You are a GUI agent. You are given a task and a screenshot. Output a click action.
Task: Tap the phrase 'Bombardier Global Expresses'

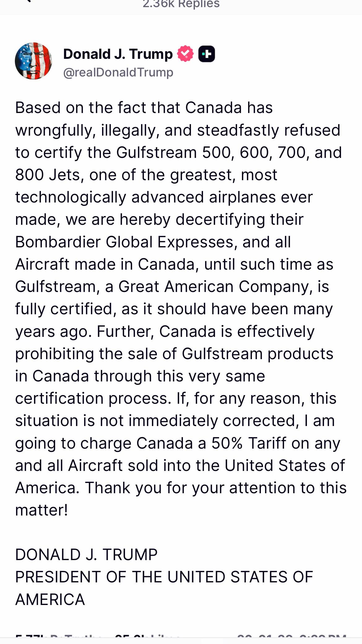126,242
